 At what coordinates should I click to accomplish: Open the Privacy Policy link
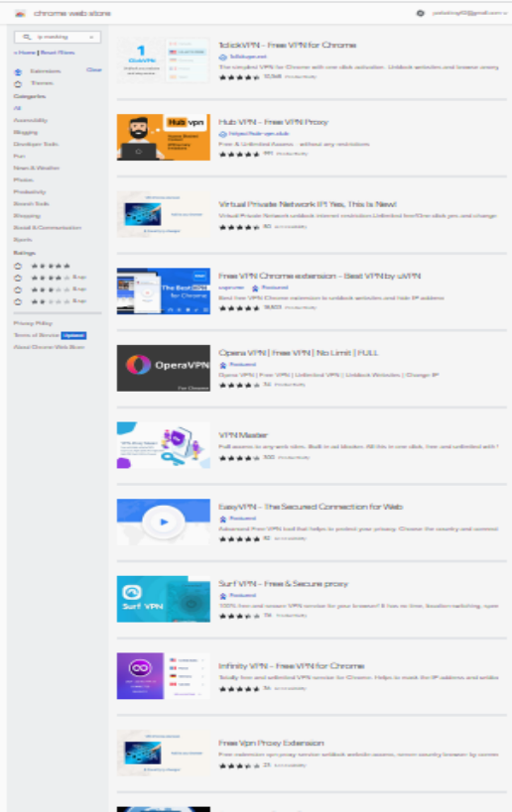point(33,323)
